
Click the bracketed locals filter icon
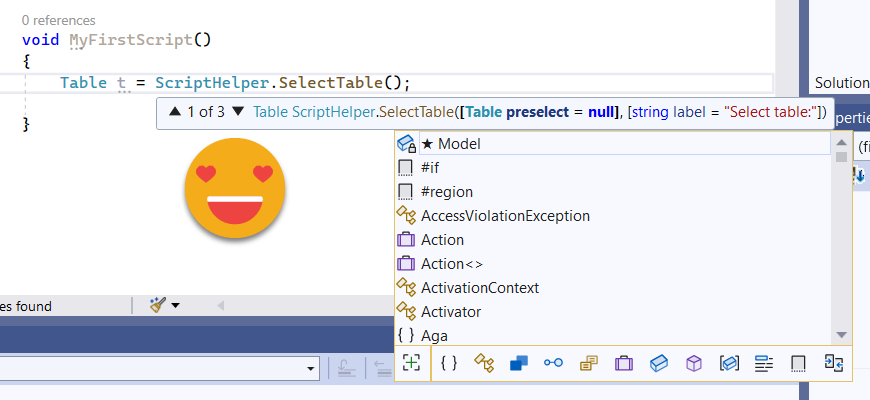(729, 363)
